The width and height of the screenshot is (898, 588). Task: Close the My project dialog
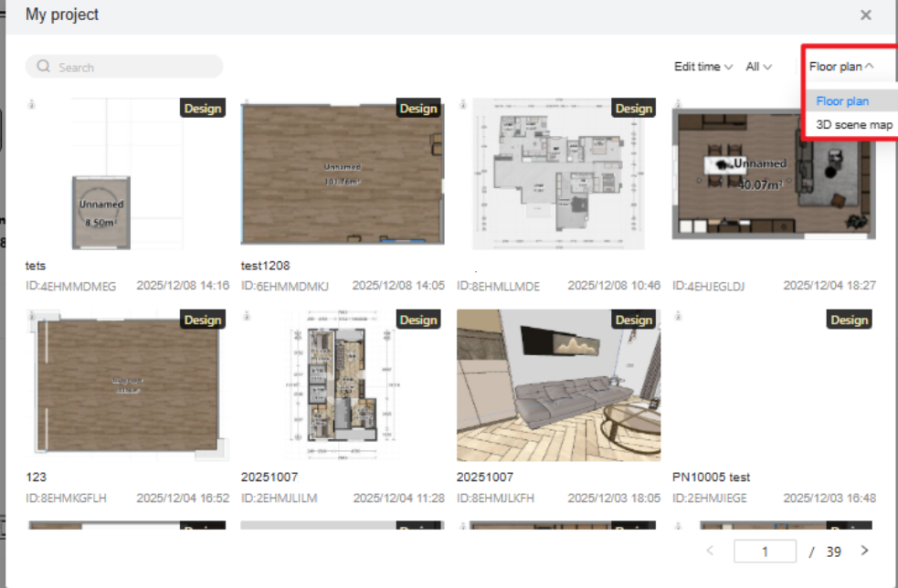(x=865, y=16)
